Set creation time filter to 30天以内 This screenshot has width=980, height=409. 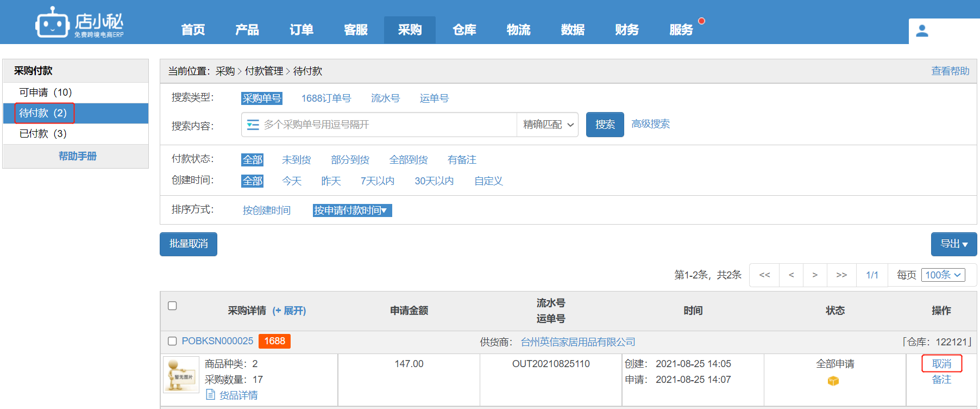(434, 181)
